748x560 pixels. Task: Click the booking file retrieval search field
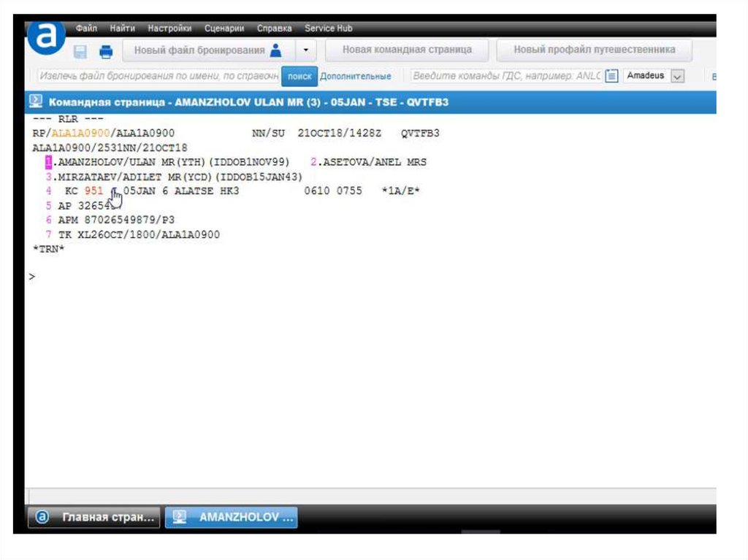(x=159, y=76)
